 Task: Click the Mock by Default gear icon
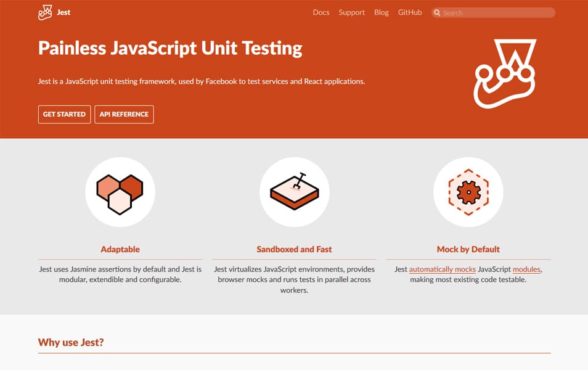468,192
